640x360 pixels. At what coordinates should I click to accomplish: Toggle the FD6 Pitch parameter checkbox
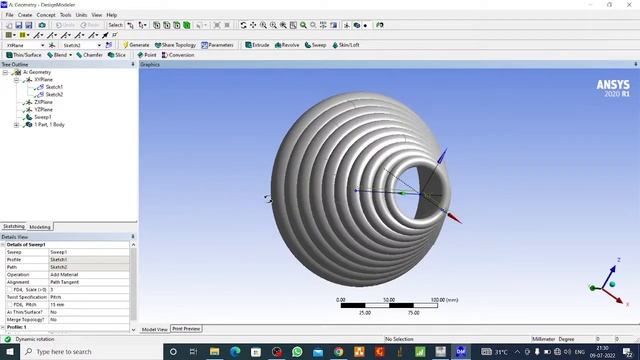click(x=9, y=305)
